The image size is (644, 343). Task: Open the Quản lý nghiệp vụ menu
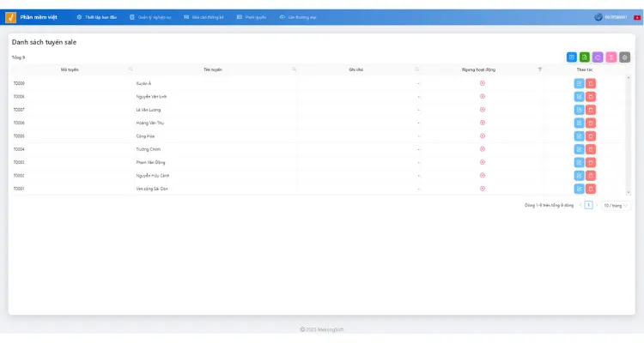pos(150,17)
